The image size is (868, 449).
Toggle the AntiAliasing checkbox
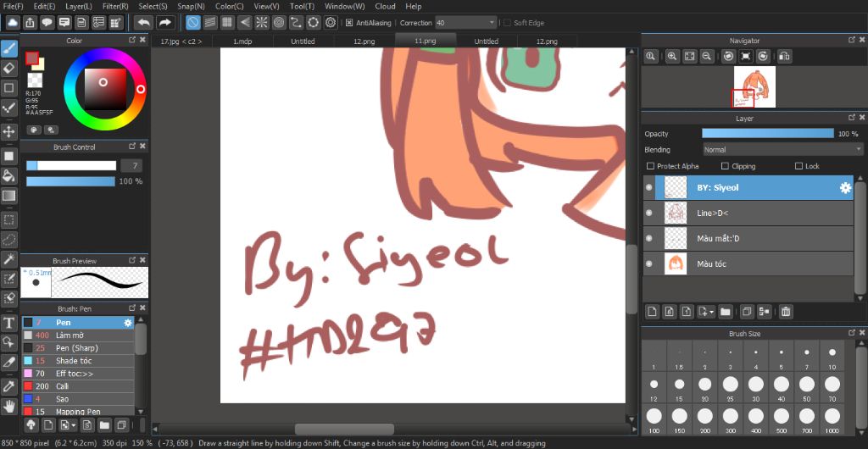click(x=349, y=23)
